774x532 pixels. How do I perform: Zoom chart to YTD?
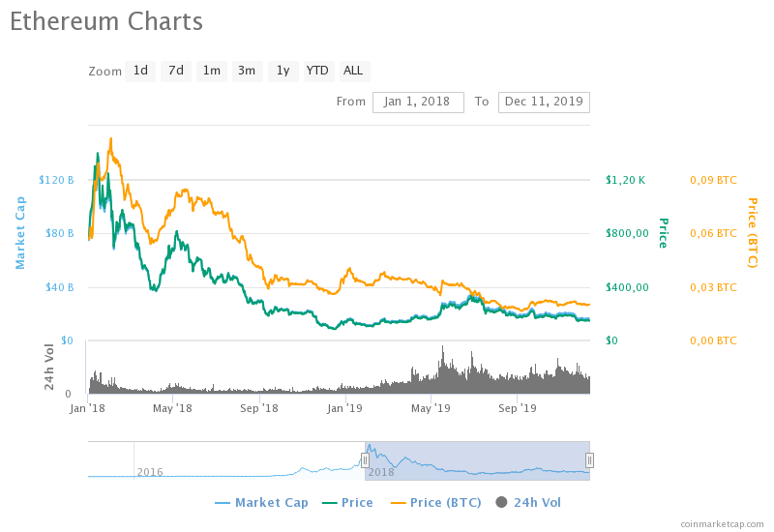317,71
